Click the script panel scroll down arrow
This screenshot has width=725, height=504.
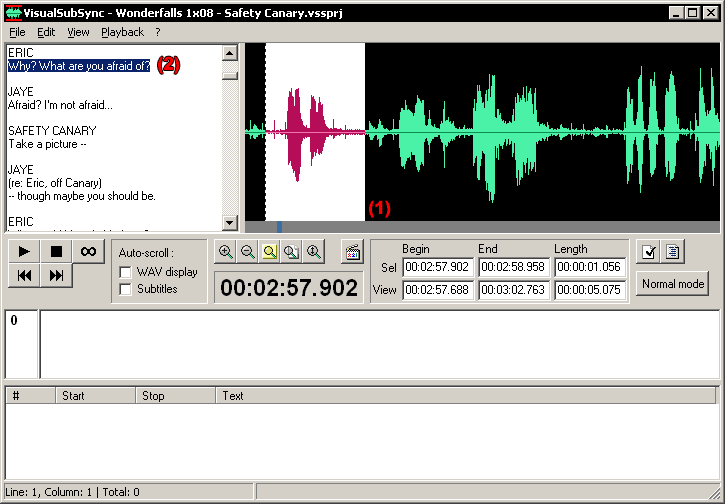pyautogui.click(x=230, y=223)
